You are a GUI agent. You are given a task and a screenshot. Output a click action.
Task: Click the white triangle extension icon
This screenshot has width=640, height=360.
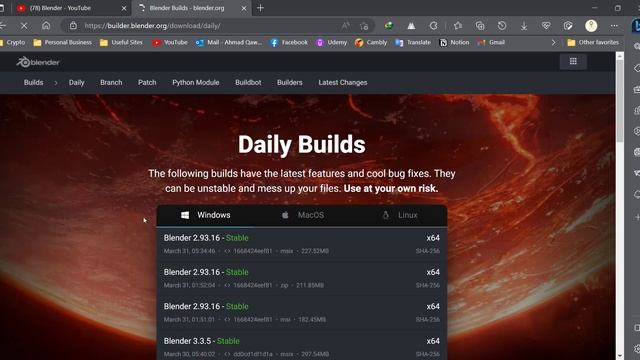411,26
